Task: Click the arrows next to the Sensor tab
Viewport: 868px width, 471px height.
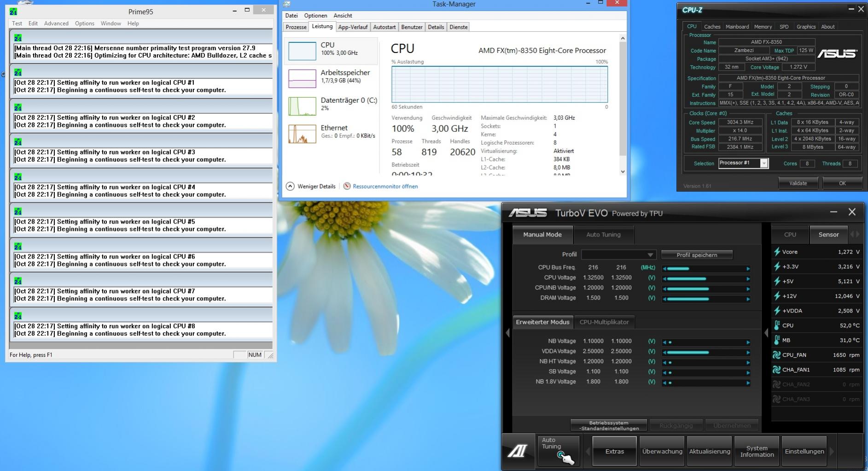Action: (855, 235)
